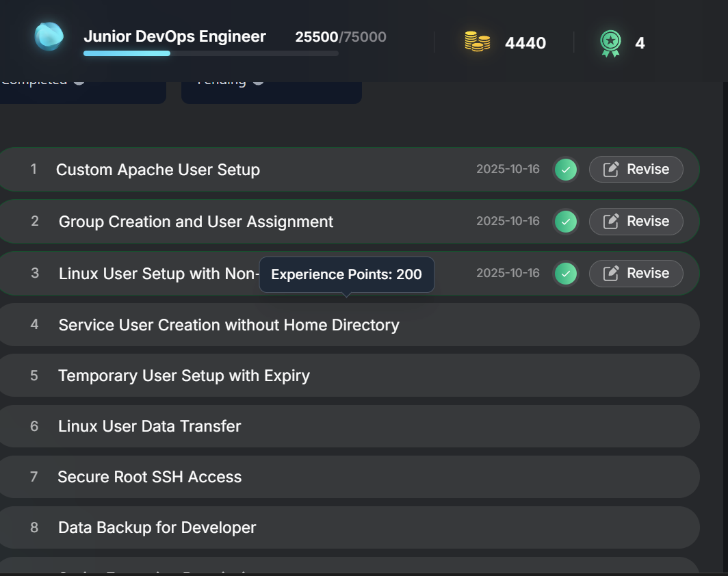Click the info icon beside Pending
The width and height of the screenshot is (728, 576).
point(258,81)
